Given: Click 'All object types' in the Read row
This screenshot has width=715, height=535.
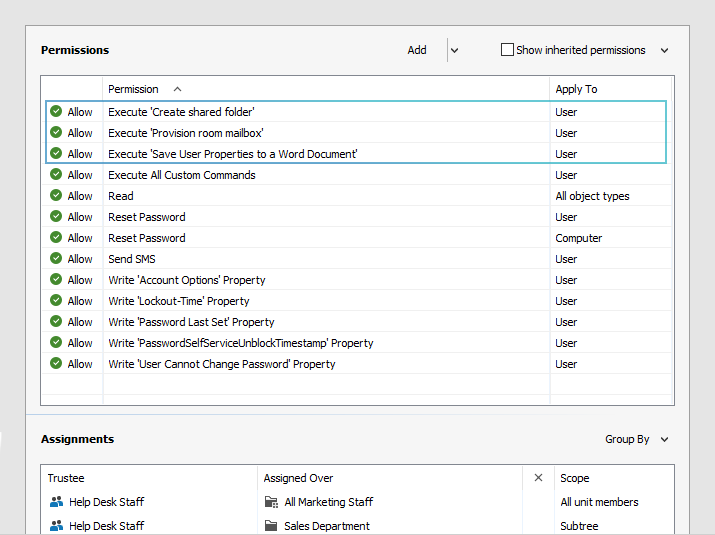Looking at the screenshot, I should pyautogui.click(x=592, y=196).
